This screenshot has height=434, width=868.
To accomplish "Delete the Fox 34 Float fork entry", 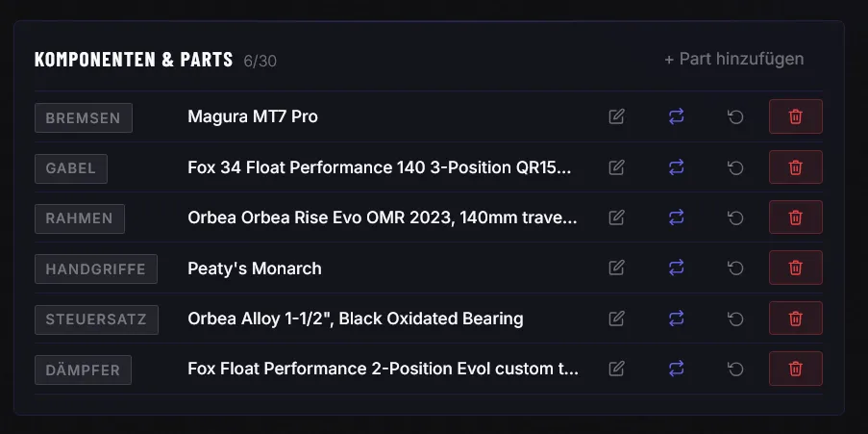I will click(796, 167).
